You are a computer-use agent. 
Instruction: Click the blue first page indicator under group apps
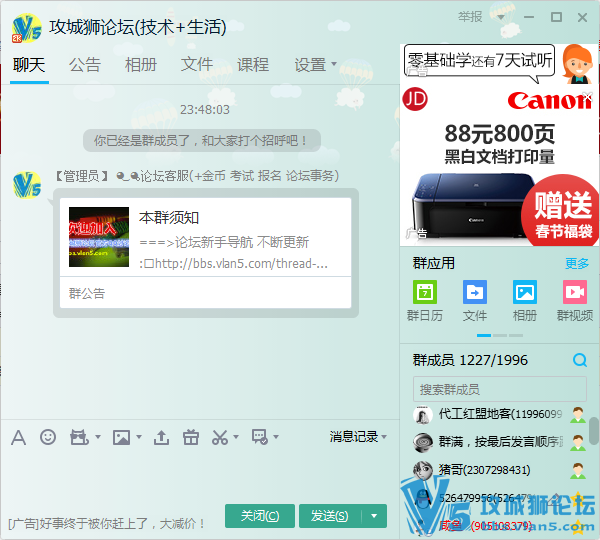tap(484, 335)
